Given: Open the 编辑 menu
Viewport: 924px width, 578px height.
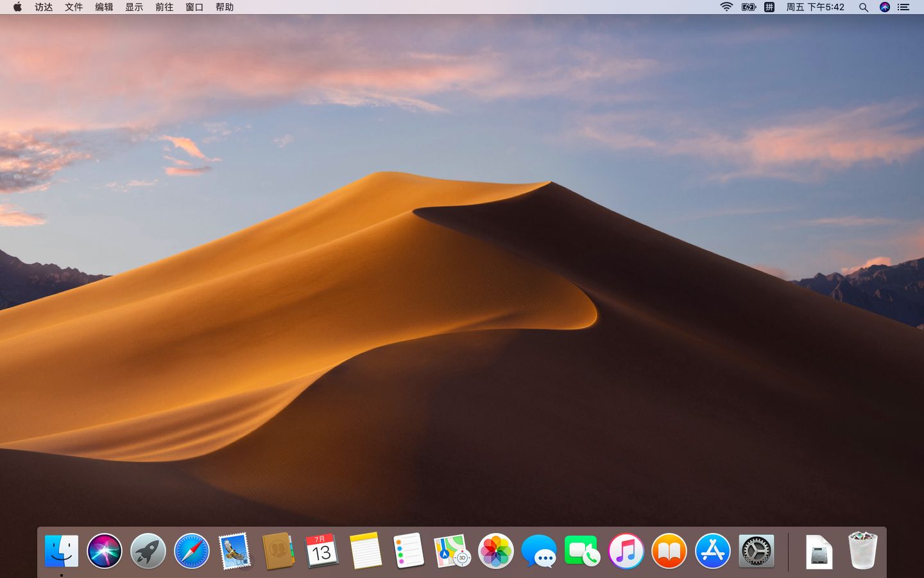Looking at the screenshot, I should tap(104, 7).
